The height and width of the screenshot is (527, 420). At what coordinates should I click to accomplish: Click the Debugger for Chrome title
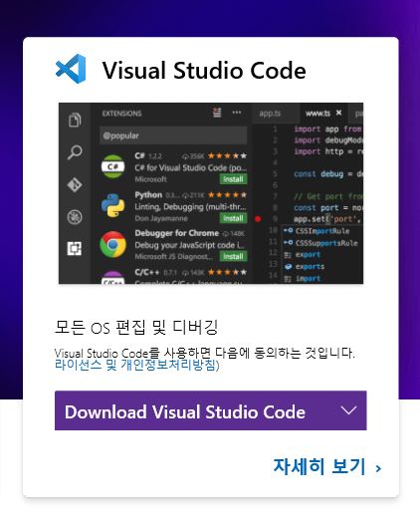(x=176, y=233)
